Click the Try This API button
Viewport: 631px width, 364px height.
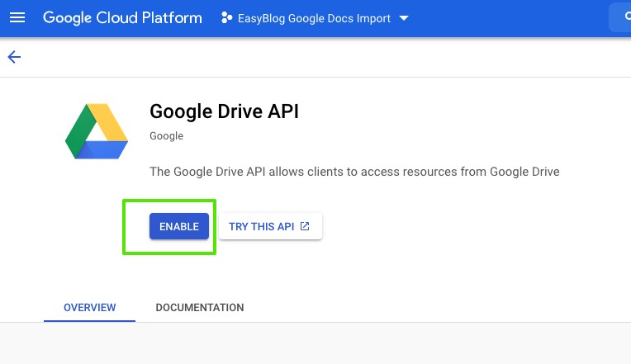(x=270, y=226)
